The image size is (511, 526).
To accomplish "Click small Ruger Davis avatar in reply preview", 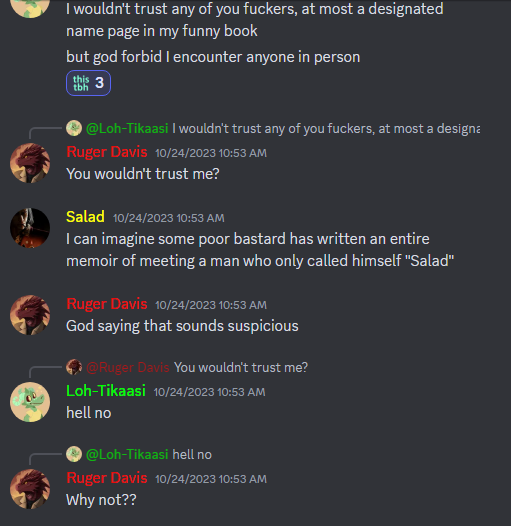I will 74,367.
